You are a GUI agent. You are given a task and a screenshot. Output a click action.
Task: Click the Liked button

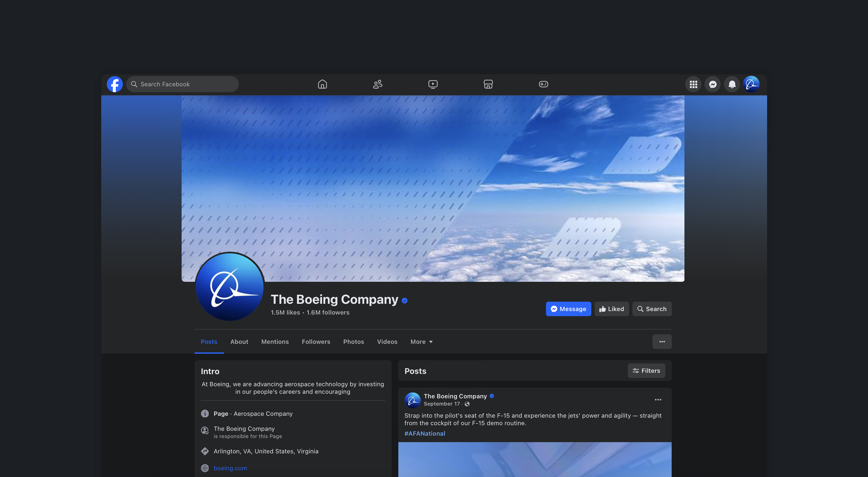point(611,309)
